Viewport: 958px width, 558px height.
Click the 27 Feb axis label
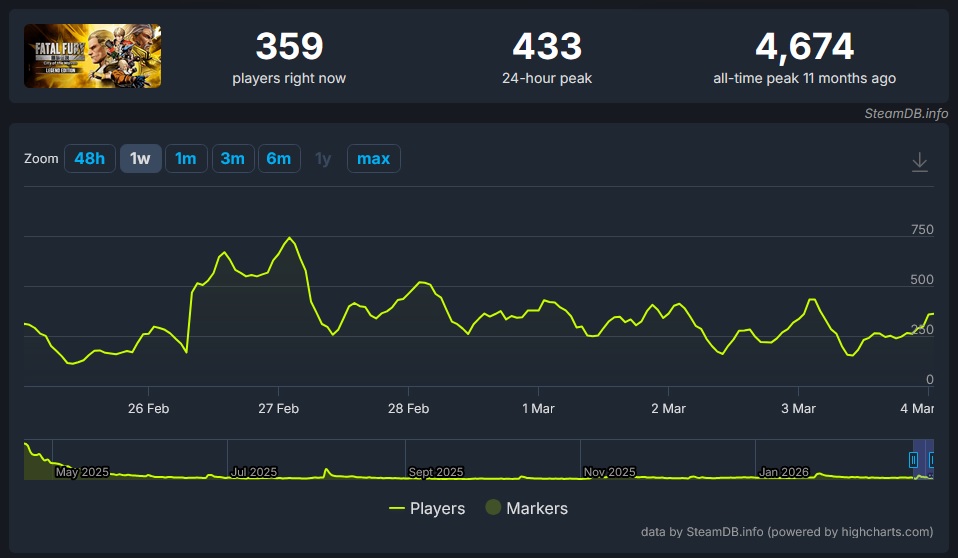pos(279,409)
